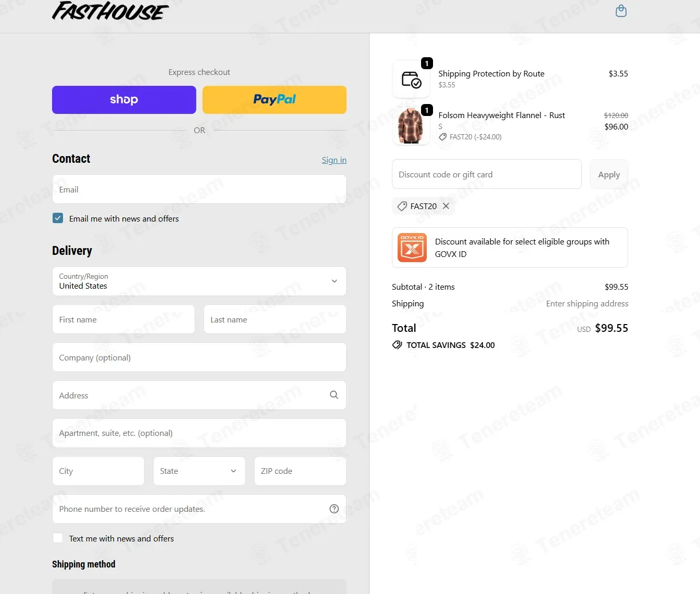Click the total savings tag icon
Viewport: 700px width, 594px height.
pyautogui.click(x=397, y=345)
